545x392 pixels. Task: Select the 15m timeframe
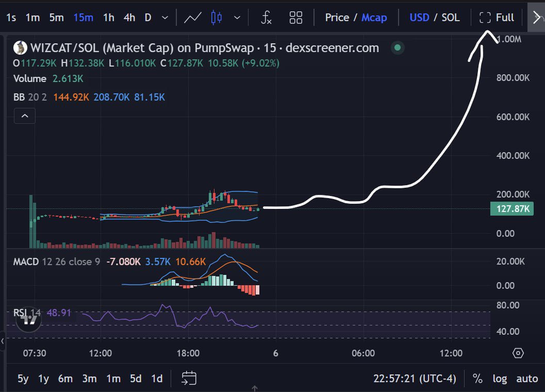[84, 18]
